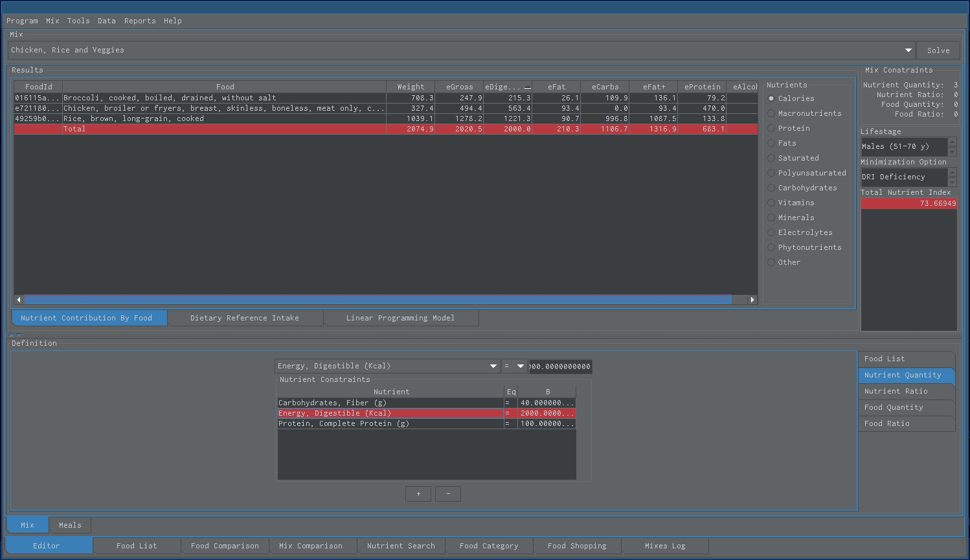Switch to Linear Programming Model tab
This screenshot has width=970, height=560.
pyautogui.click(x=400, y=318)
